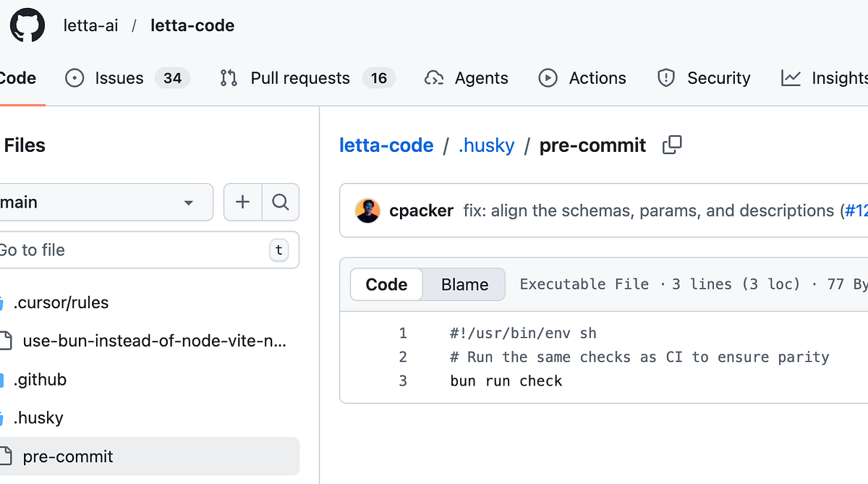Open the Actions tab
The height and width of the screenshot is (484, 868).
tap(583, 78)
